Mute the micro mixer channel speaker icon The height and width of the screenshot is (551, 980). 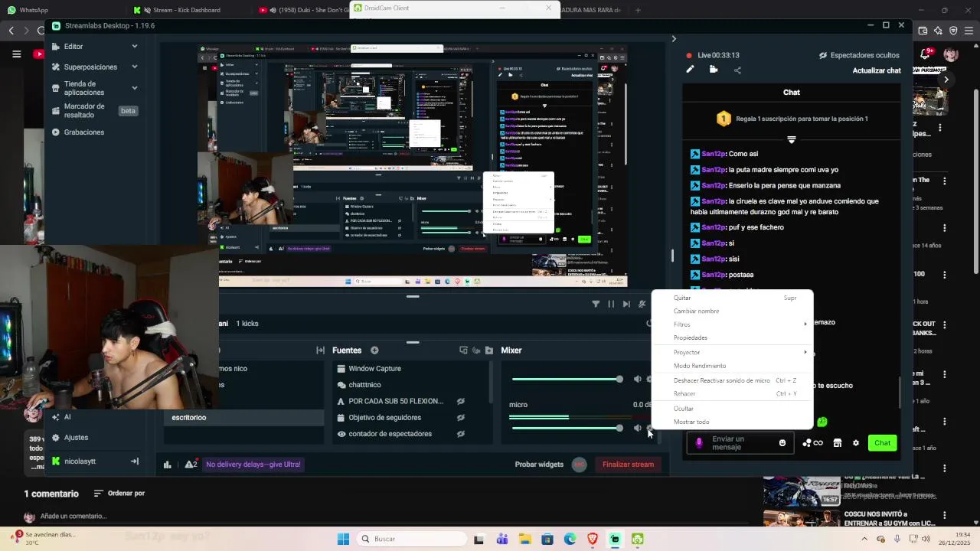(x=638, y=428)
